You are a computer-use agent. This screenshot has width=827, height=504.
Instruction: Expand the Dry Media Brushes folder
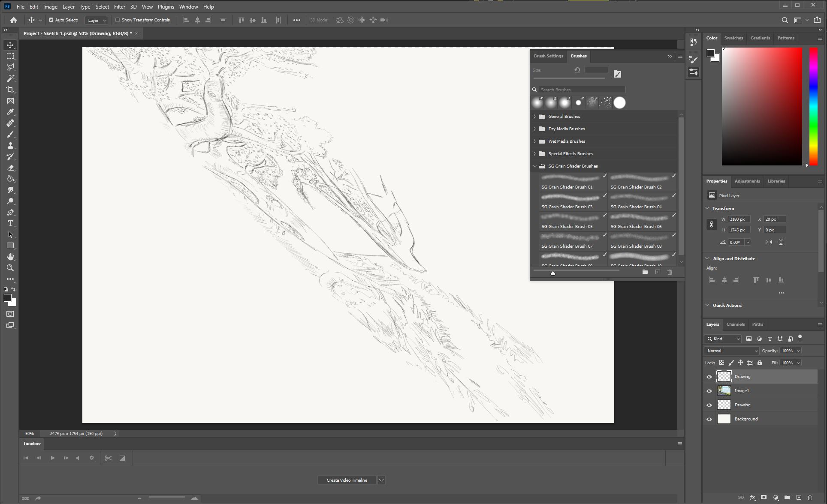click(535, 129)
